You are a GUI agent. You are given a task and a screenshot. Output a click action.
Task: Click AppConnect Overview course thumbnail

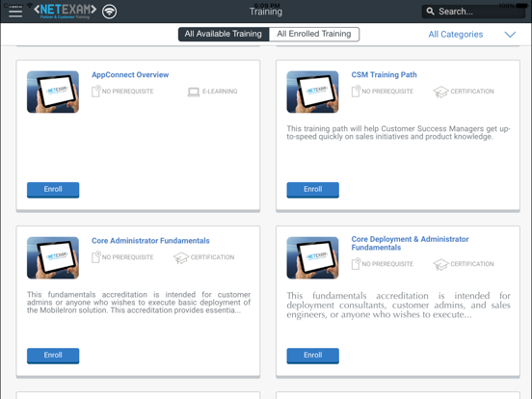tap(53, 92)
